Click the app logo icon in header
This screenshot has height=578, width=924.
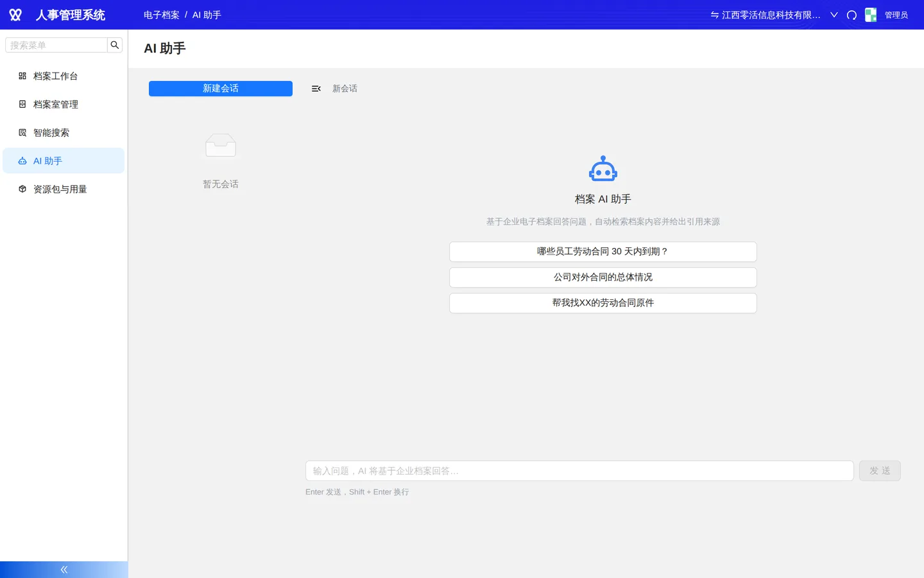pyautogui.click(x=15, y=15)
